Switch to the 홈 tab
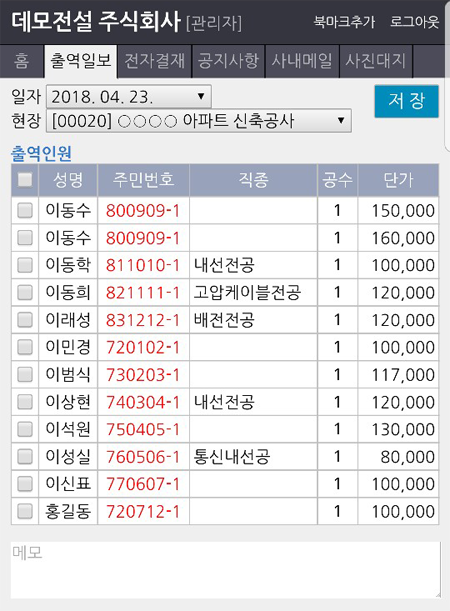 point(21,61)
